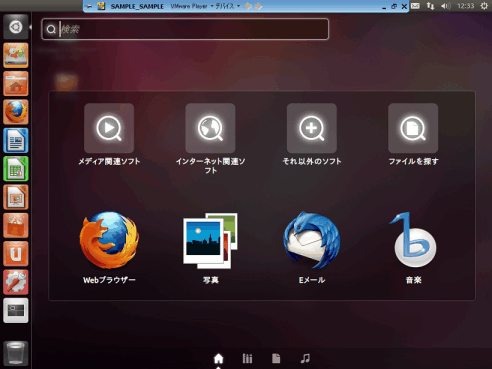492x369 pixels.
Task: Open LibreOffice Calc in launcher
Action: click(x=16, y=169)
